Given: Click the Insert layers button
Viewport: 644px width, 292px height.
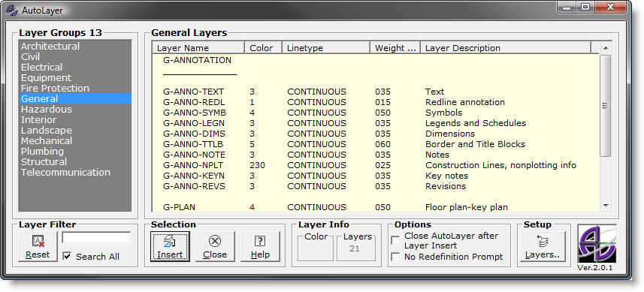Looking at the screenshot, I should 170,246.
